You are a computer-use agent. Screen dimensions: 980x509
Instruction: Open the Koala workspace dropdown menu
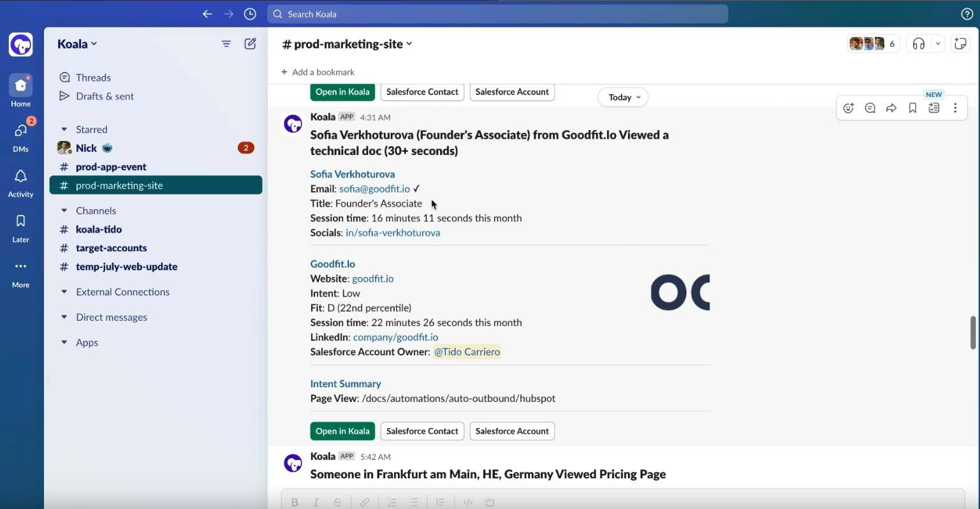77,44
